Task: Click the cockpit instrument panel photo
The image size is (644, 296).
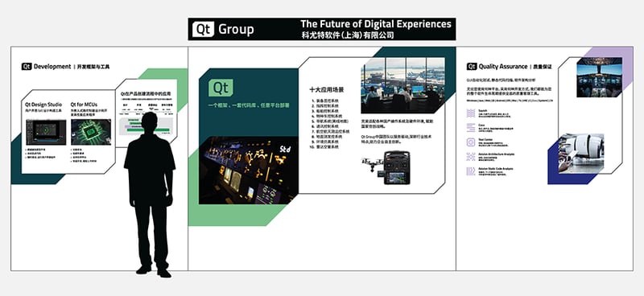Action: coord(249,171)
